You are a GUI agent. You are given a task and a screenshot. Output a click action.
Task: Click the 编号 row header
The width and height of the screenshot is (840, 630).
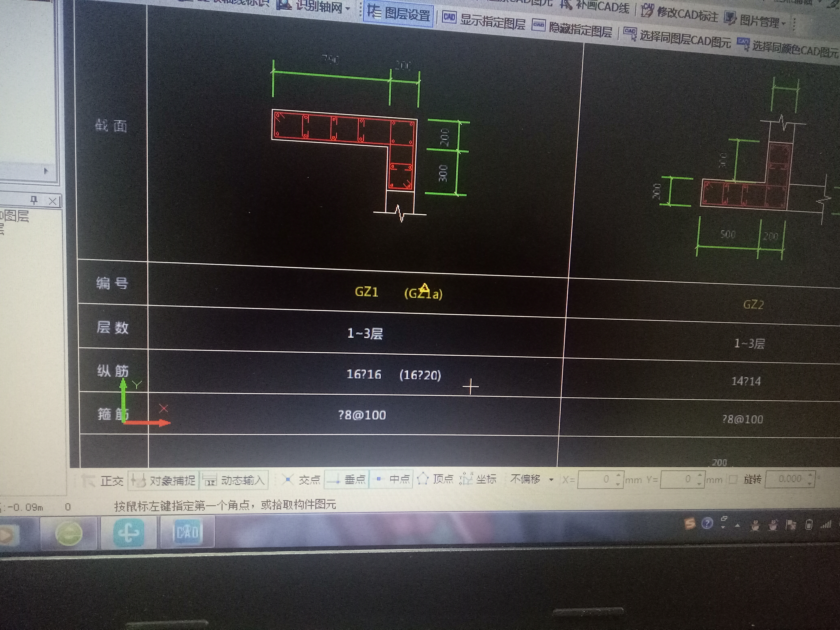[112, 283]
